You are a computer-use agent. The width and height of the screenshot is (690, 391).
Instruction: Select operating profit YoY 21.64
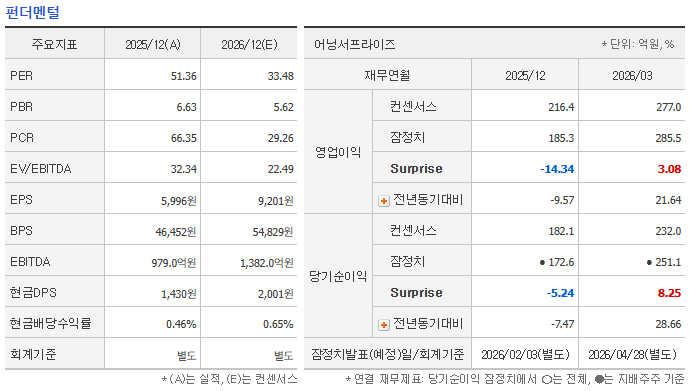pos(668,200)
